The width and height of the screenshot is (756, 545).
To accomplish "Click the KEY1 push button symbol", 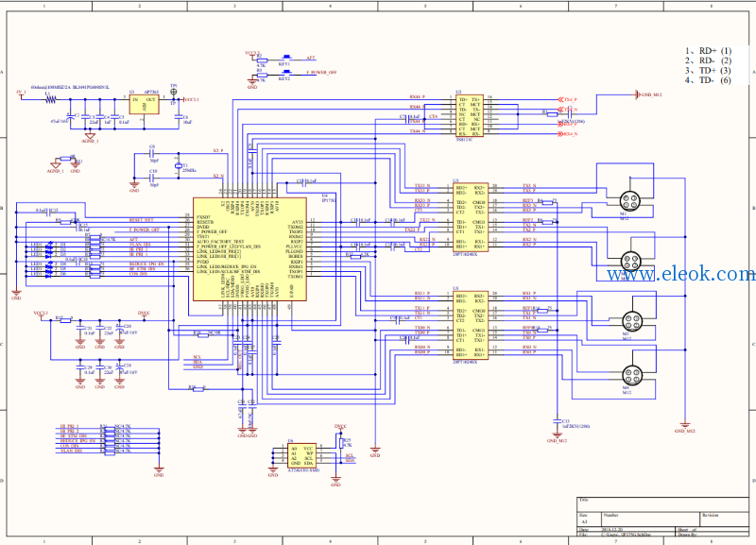I will pyautogui.click(x=286, y=58).
